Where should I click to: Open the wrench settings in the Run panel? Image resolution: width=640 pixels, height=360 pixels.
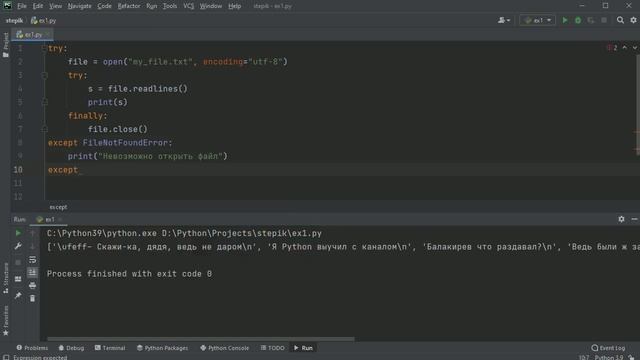click(x=18, y=246)
